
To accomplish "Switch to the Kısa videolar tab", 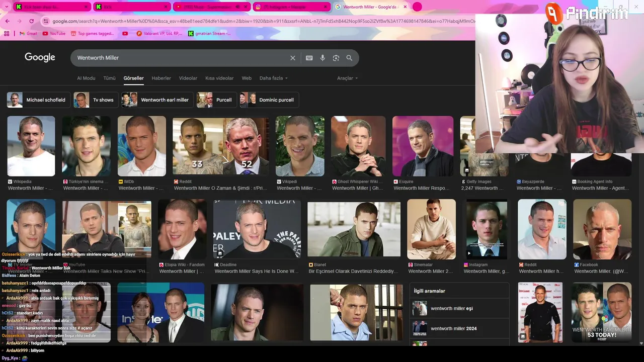I will click(x=219, y=78).
